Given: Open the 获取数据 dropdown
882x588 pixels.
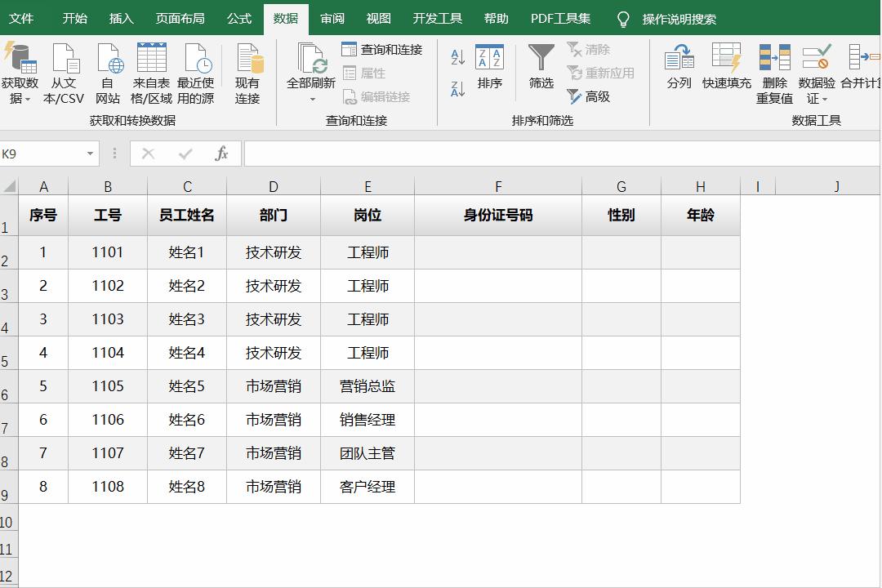Looking at the screenshot, I should [x=23, y=72].
